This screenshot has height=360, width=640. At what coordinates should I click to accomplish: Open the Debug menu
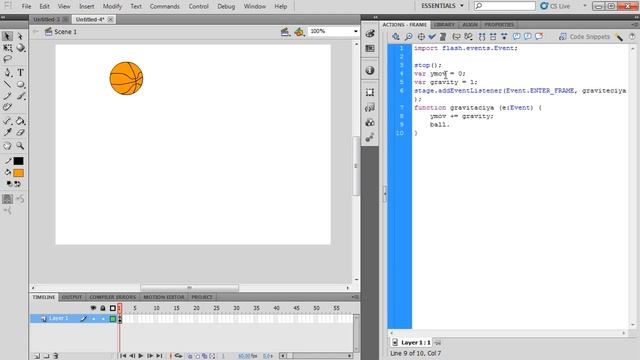point(226,6)
